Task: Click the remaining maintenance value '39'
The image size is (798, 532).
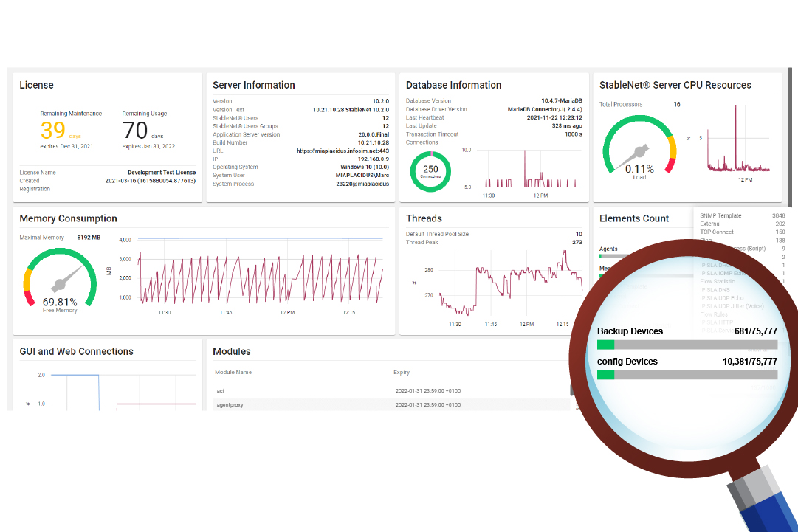Action: coord(53,130)
